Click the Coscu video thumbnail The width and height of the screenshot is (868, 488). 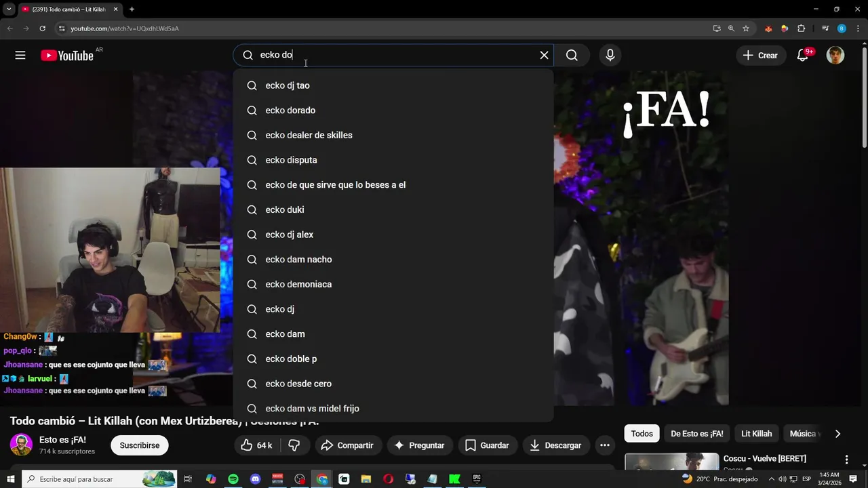coord(671,461)
